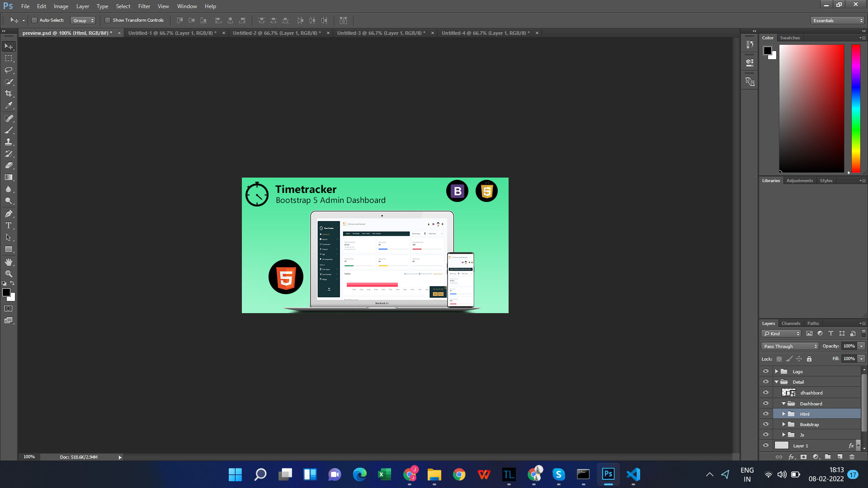868x488 pixels.
Task: Enable the Auto-Select checkbox
Action: pyautogui.click(x=34, y=20)
